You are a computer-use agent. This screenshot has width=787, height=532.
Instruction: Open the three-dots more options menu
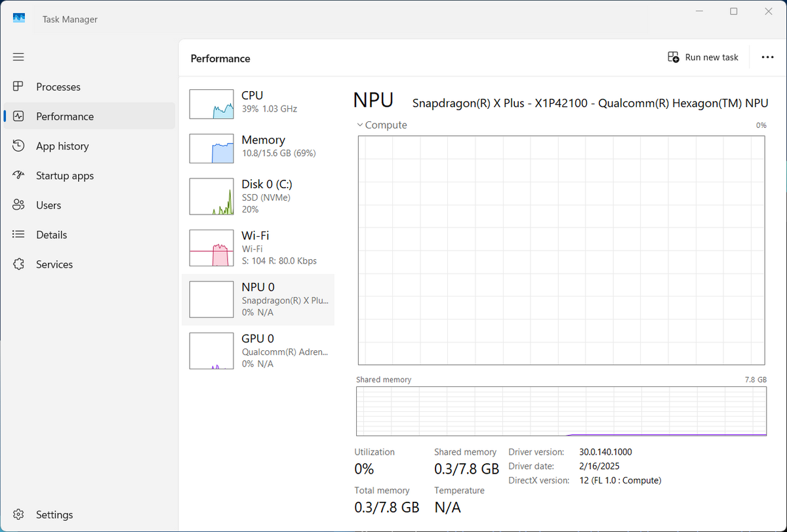[768, 57]
